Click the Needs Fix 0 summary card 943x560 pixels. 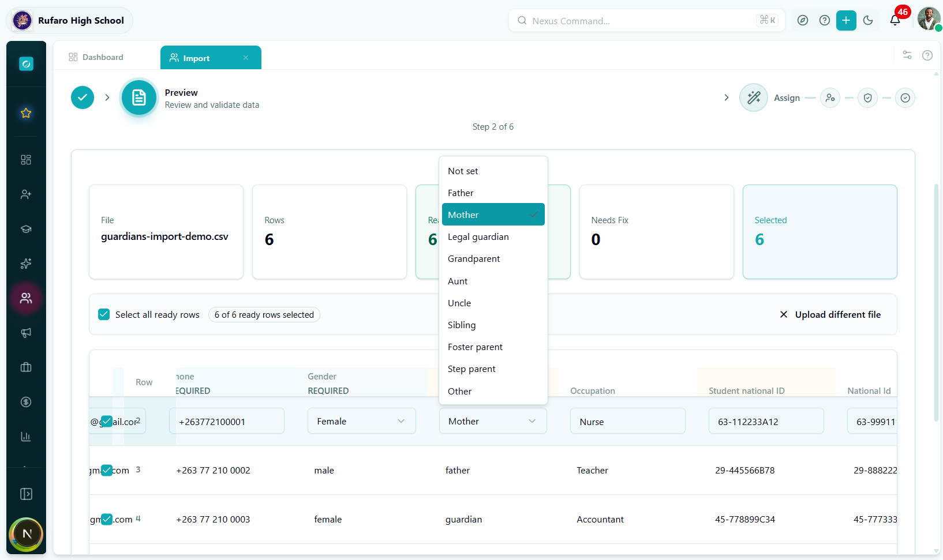pyautogui.click(x=657, y=232)
